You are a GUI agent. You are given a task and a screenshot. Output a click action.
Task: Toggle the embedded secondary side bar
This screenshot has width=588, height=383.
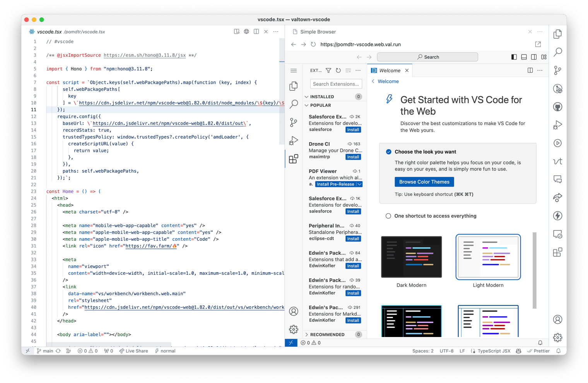click(x=534, y=57)
